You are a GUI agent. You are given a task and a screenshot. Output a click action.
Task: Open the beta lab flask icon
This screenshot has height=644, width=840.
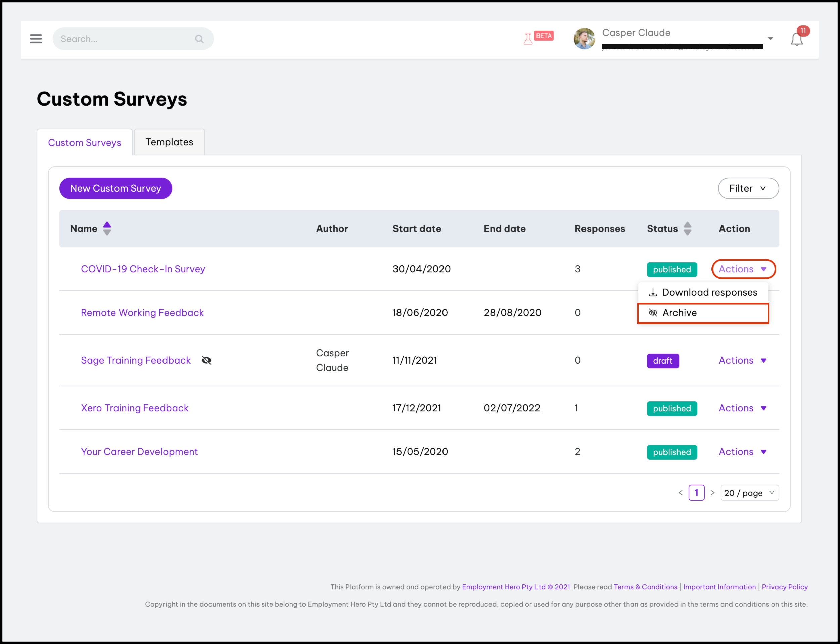(x=528, y=38)
